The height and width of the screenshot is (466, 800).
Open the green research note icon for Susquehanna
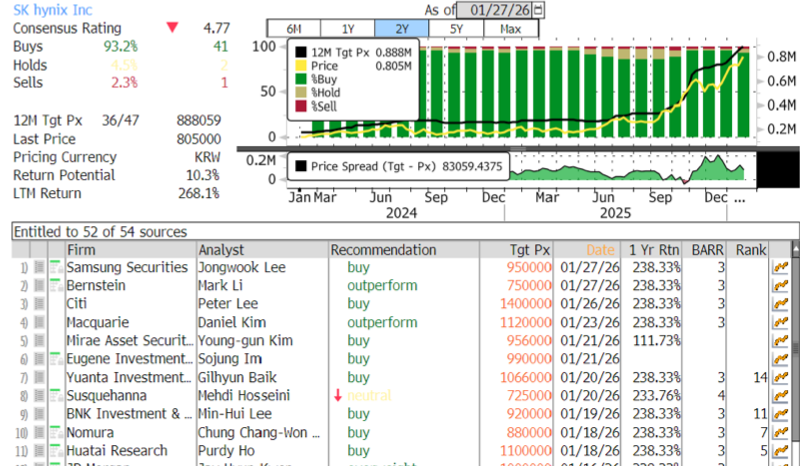(55, 394)
